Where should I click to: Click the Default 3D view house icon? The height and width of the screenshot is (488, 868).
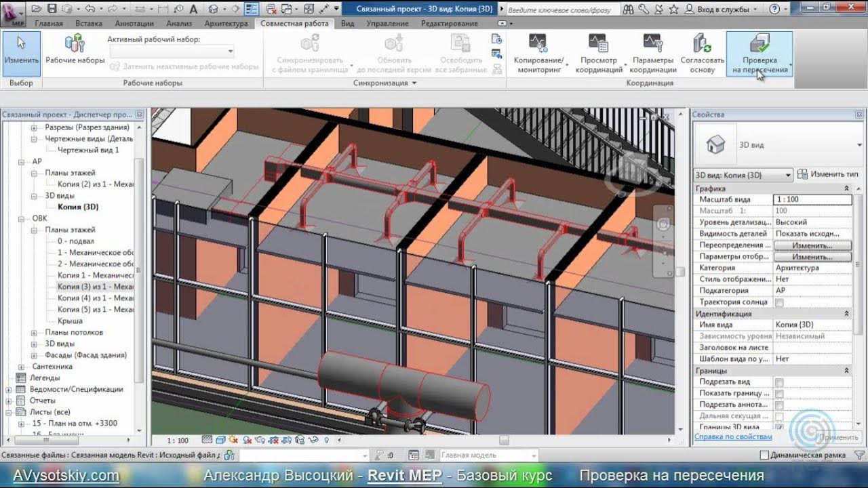(213, 9)
